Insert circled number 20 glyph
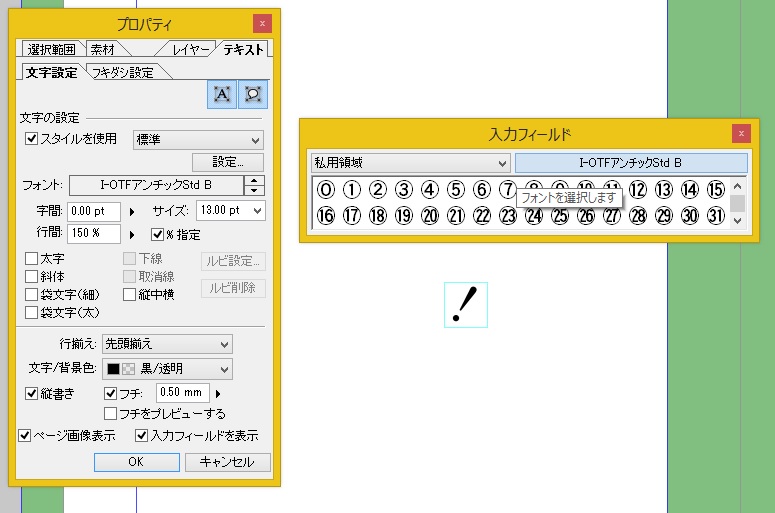Viewport: 775px width, 513px height. point(430,216)
